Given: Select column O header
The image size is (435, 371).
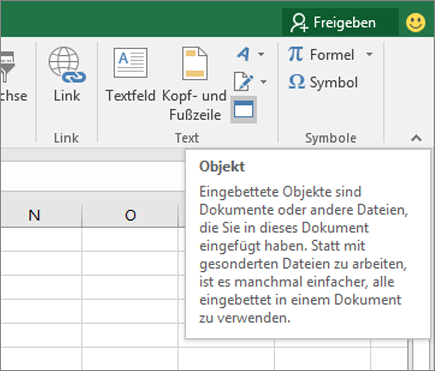Looking at the screenshot, I should point(130,215).
